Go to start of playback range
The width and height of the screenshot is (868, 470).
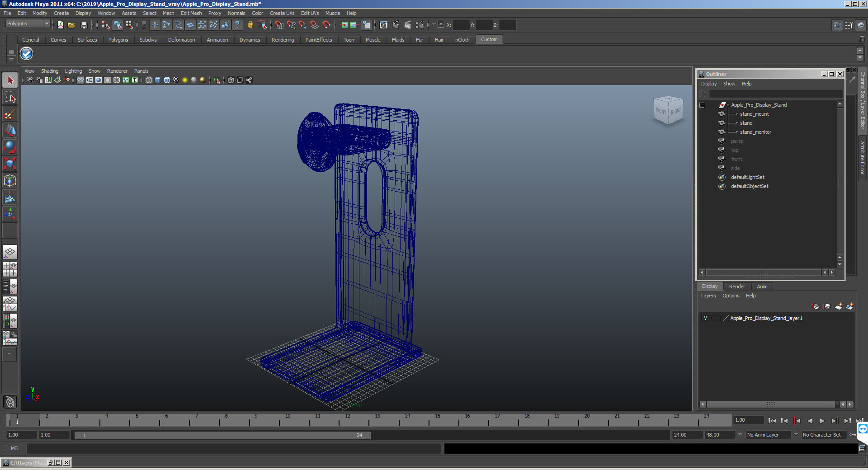(772, 421)
